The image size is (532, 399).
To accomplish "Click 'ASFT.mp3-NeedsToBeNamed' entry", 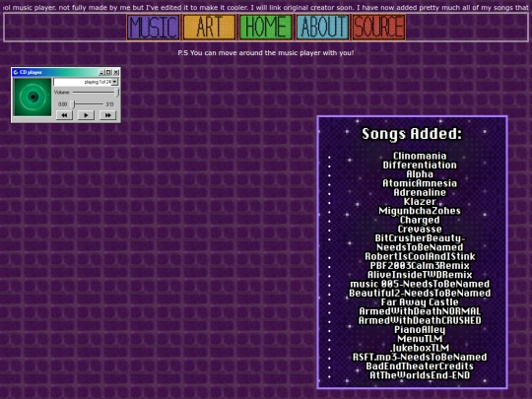I will point(420,358).
